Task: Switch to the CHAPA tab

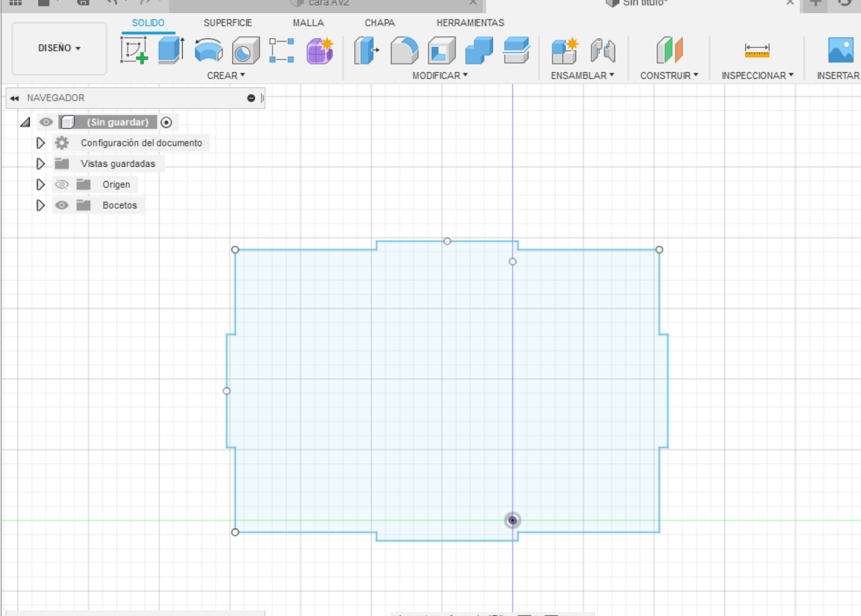Action: pos(380,23)
